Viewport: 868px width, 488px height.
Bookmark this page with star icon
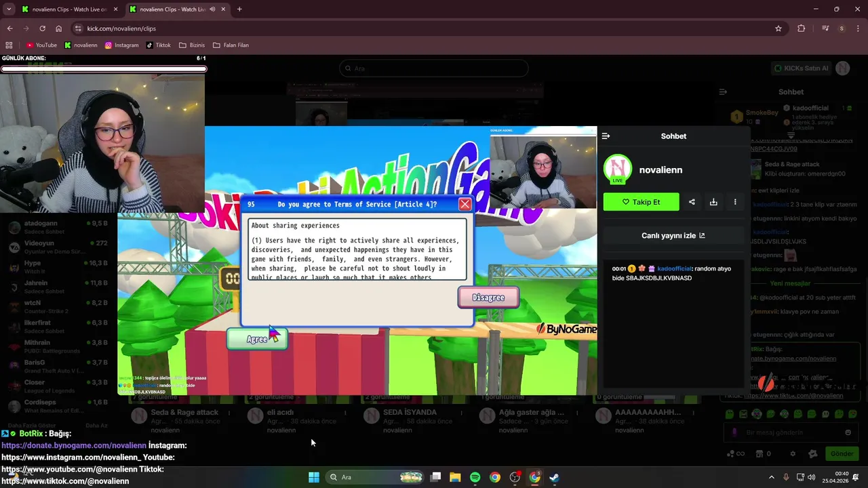778,28
